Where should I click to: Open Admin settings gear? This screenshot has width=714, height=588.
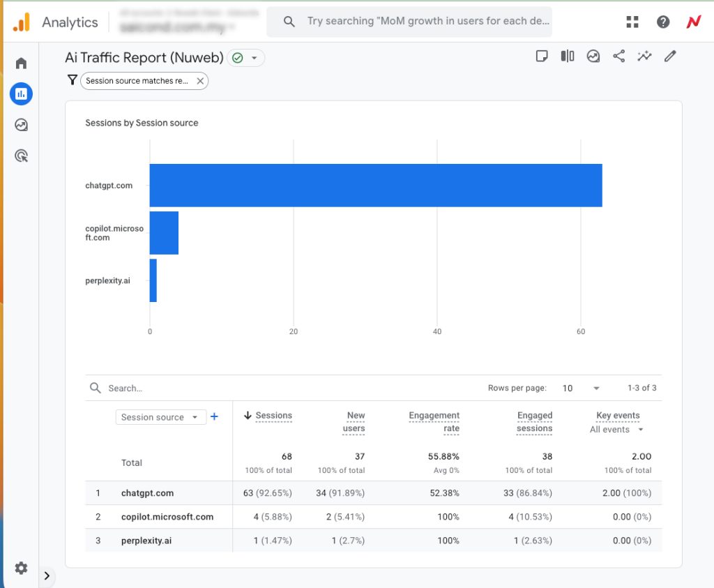click(x=21, y=568)
